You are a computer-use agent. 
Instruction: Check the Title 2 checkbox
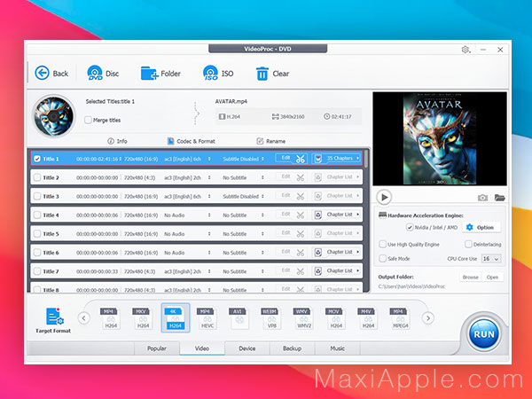(37, 177)
